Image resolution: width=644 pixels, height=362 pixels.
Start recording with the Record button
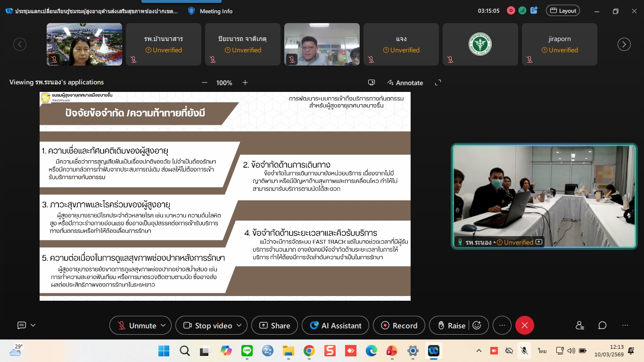[x=399, y=325]
